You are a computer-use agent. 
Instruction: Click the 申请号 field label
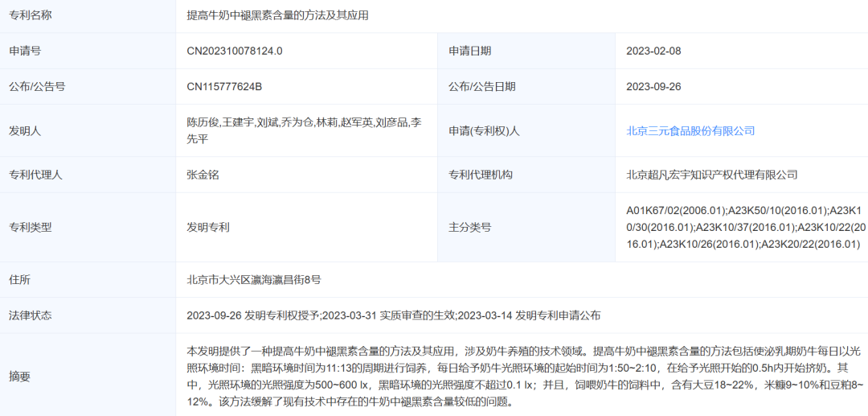tap(25, 51)
